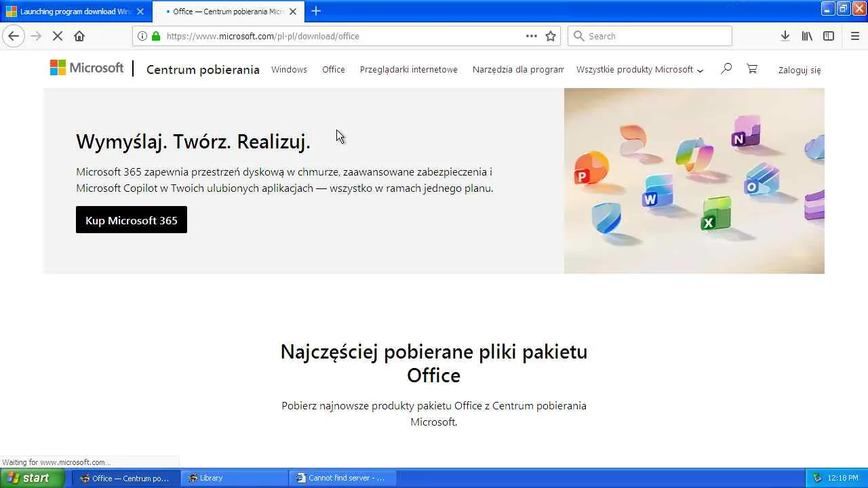This screenshot has height=488, width=868.
Task: Focus the Firefox Search box
Action: click(x=650, y=36)
